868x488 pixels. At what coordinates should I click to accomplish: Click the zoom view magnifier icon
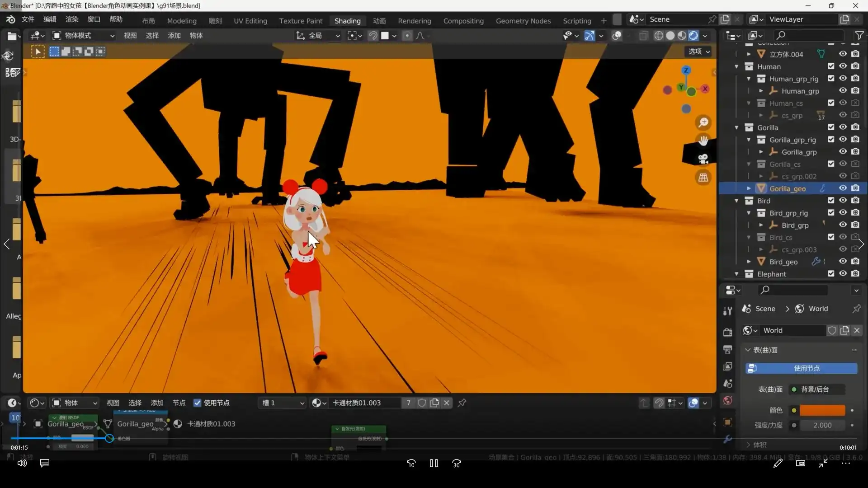coord(703,122)
